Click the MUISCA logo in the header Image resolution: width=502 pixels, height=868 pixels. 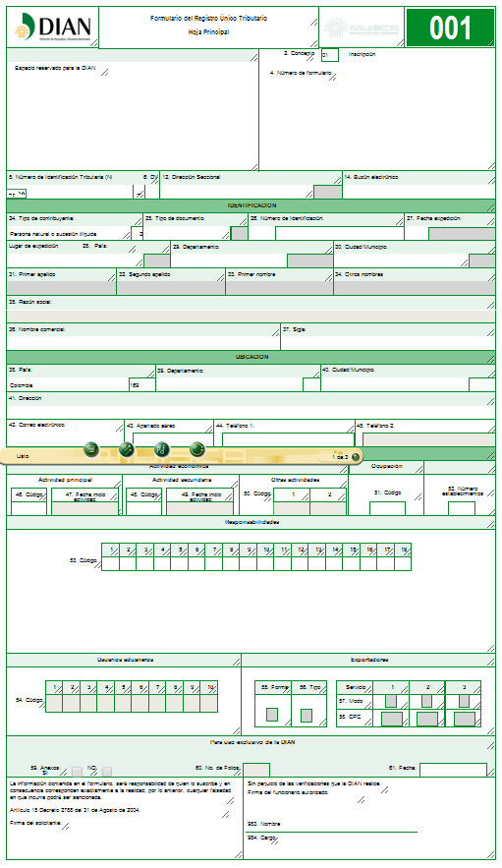pyautogui.click(x=361, y=28)
